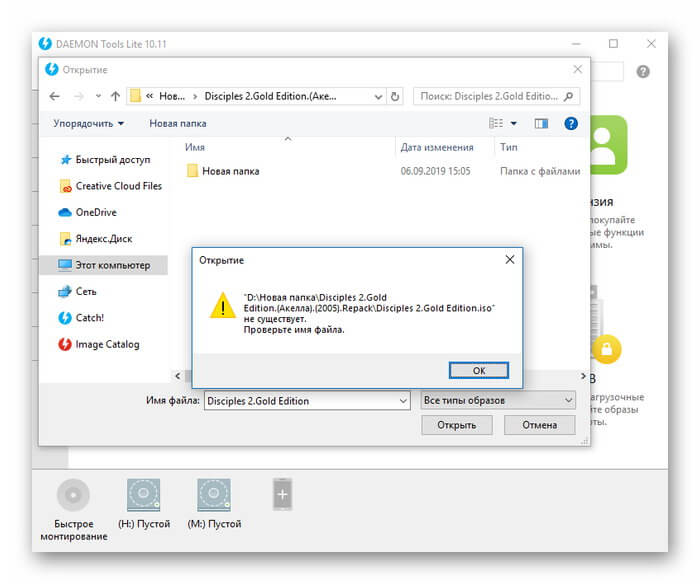Click the left arrow of horizontal scrollbar
The height and width of the screenshot is (584, 700).
click(x=178, y=375)
